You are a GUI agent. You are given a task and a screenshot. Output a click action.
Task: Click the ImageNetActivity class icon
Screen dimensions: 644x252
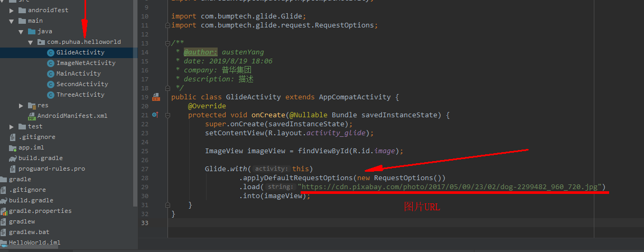tap(51, 63)
